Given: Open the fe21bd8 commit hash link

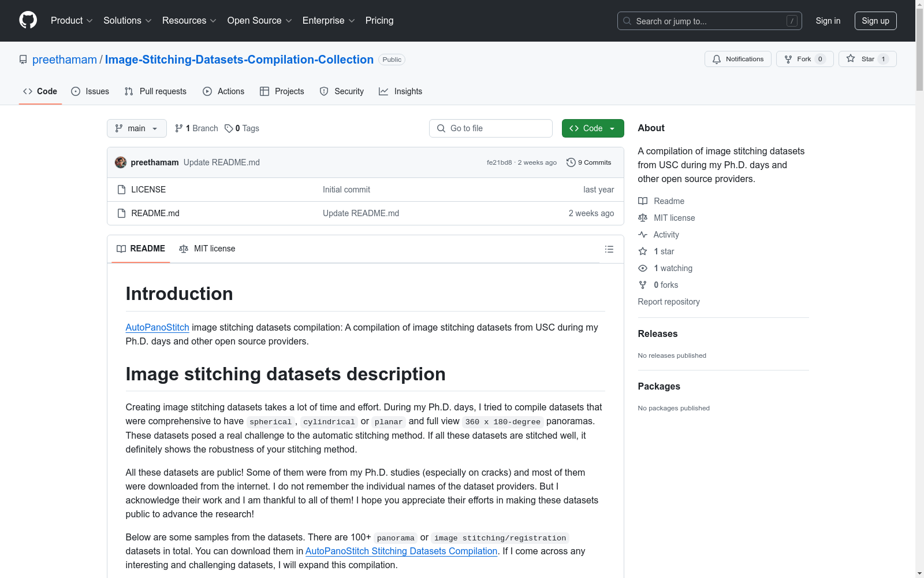Looking at the screenshot, I should point(500,162).
